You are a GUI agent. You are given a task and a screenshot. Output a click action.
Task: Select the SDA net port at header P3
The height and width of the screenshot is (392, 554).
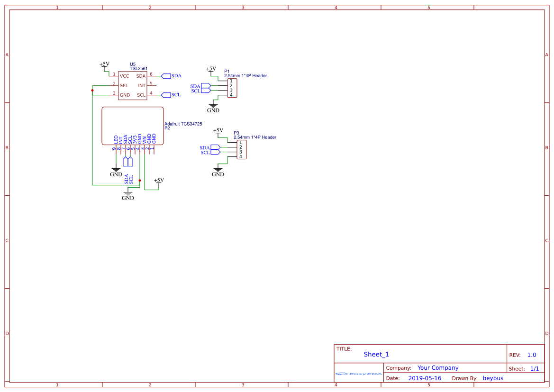pos(216,147)
